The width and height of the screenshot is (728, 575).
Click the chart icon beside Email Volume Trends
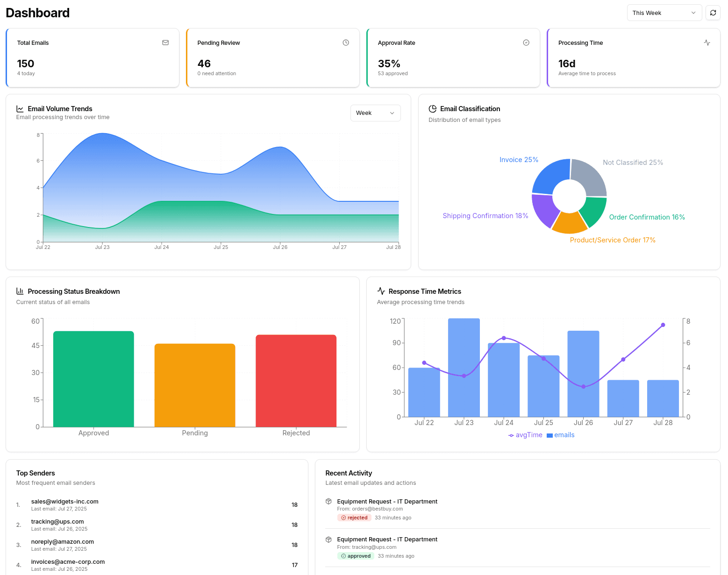tap(20, 108)
